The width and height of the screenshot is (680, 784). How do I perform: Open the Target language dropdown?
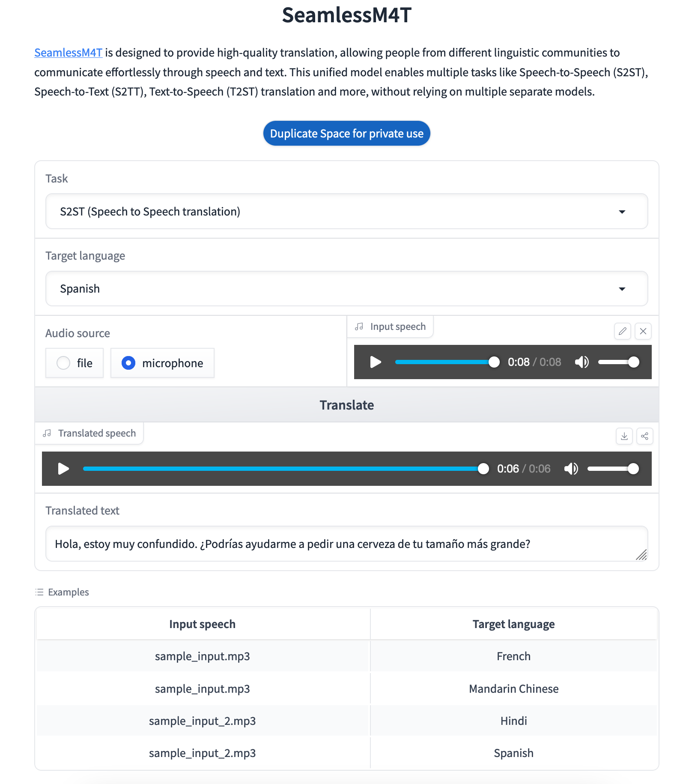347,289
